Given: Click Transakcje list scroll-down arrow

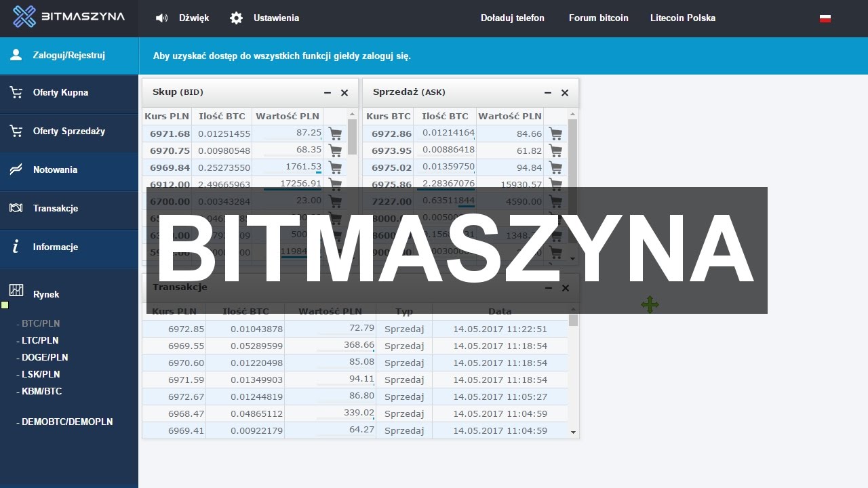Looking at the screenshot, I should (573, 432).
